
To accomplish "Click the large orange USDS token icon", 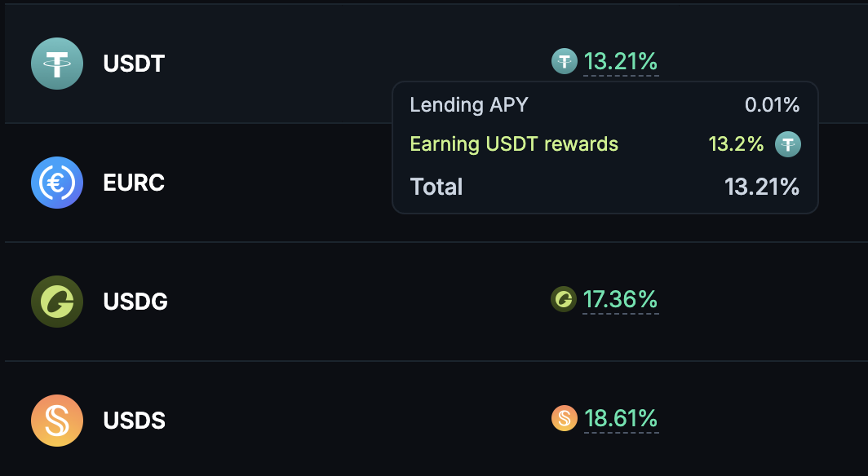I will tap(57, 421).
